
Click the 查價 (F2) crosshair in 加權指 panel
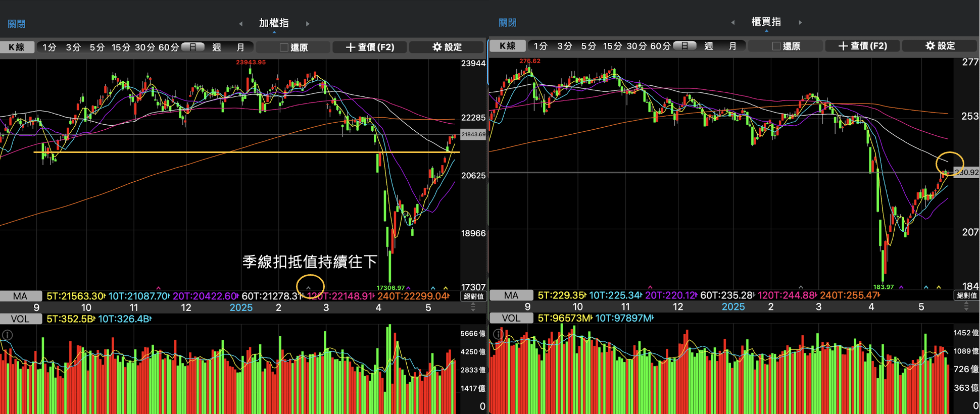[x=370, y=47]
